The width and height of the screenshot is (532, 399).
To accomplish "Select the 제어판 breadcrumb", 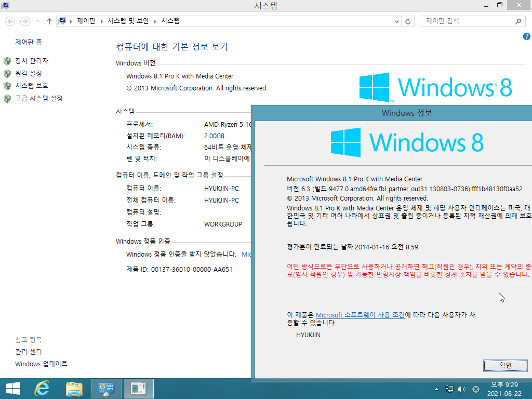I will pos(86,21).
